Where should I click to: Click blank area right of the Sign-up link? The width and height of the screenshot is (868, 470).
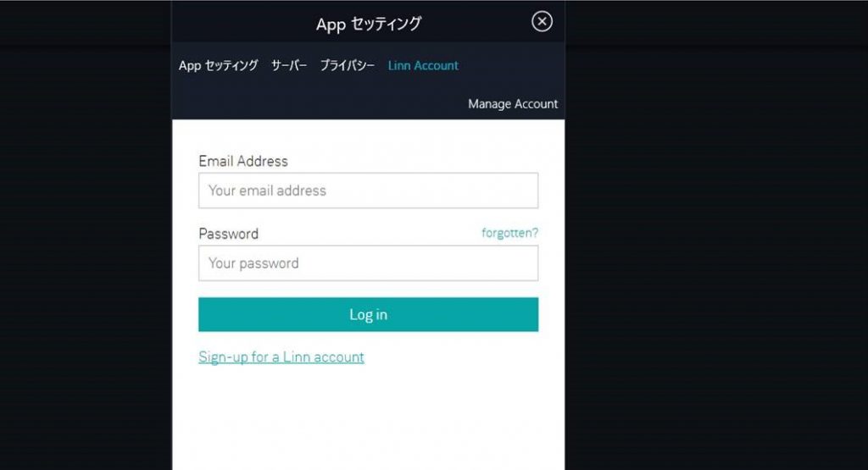(458, 357)
